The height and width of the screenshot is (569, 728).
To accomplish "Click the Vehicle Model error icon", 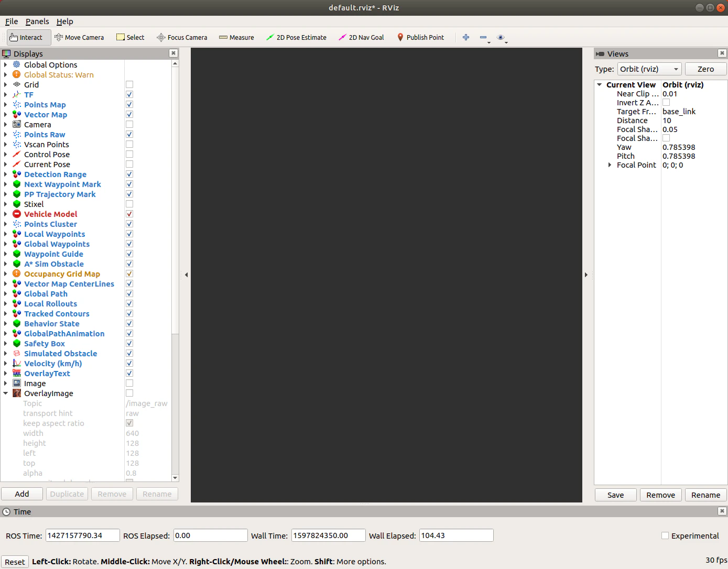I will (x=17, y=214).
